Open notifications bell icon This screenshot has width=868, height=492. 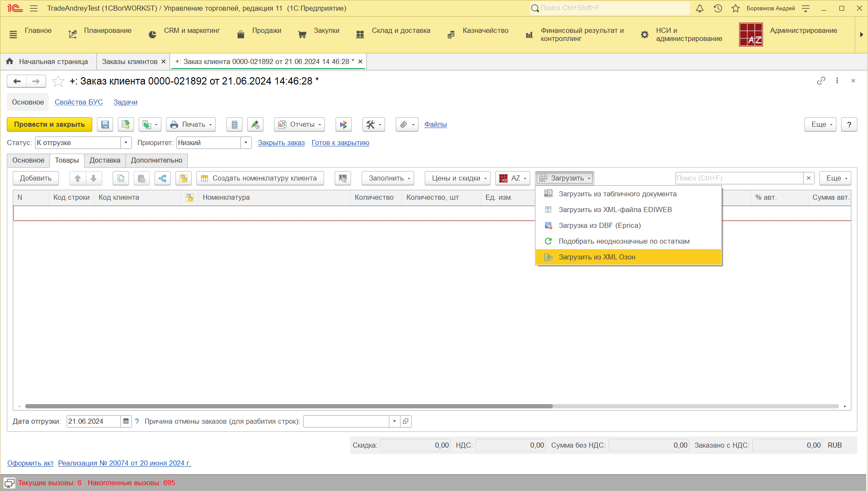click(x=700, y=9)
